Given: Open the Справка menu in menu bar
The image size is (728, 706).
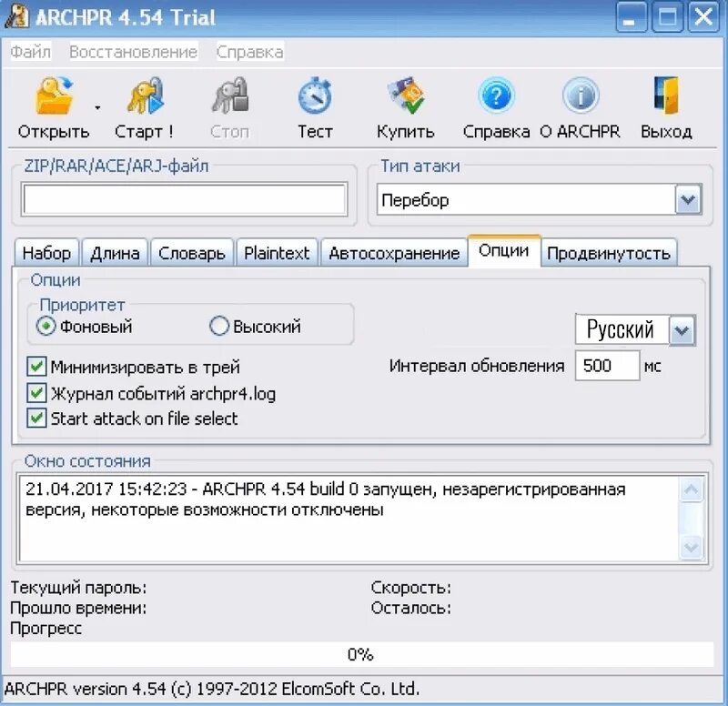Looking at the screenshot, I should tap(249, 52).
